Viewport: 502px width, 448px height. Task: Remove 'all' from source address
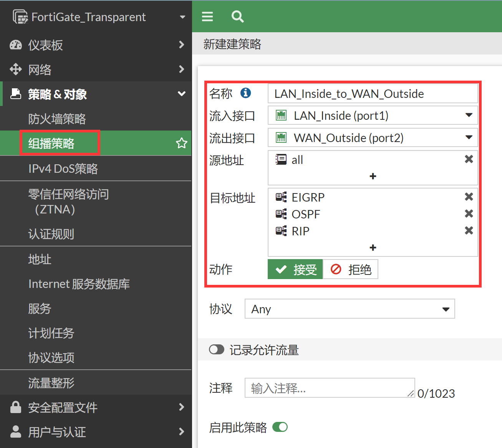pos(469,159)
